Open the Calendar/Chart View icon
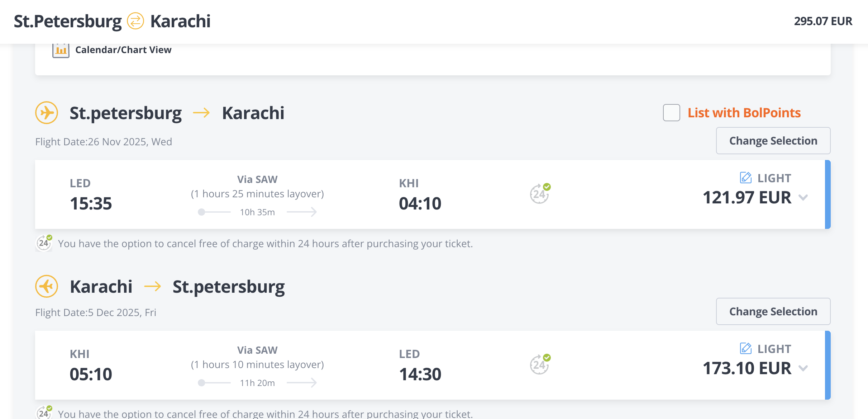Image resolution: width=868 pixels, height=419 pixels. [61, 50]
